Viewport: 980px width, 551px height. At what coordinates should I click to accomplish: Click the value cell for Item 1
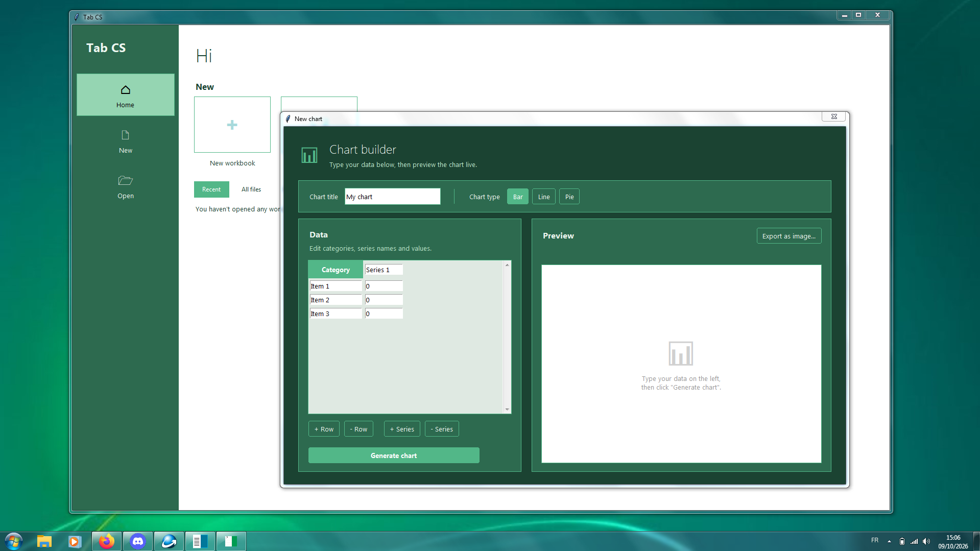click(384, 286)
